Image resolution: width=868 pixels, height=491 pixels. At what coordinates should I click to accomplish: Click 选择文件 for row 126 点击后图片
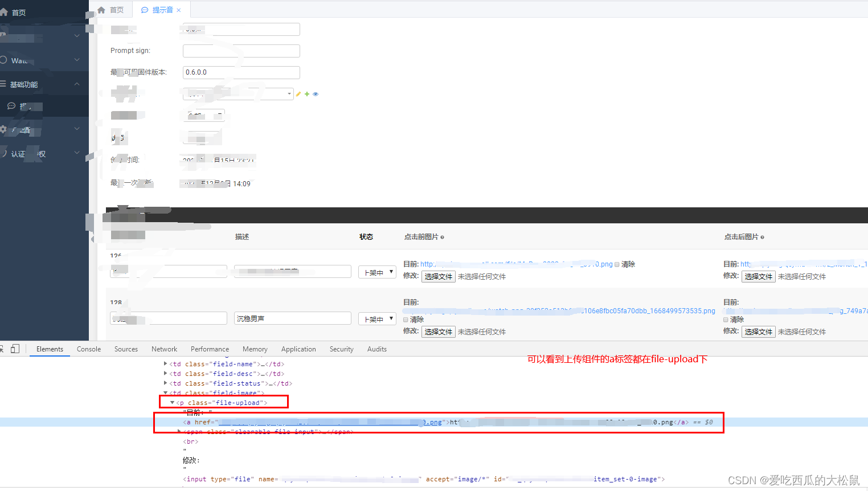coord(759,276)
